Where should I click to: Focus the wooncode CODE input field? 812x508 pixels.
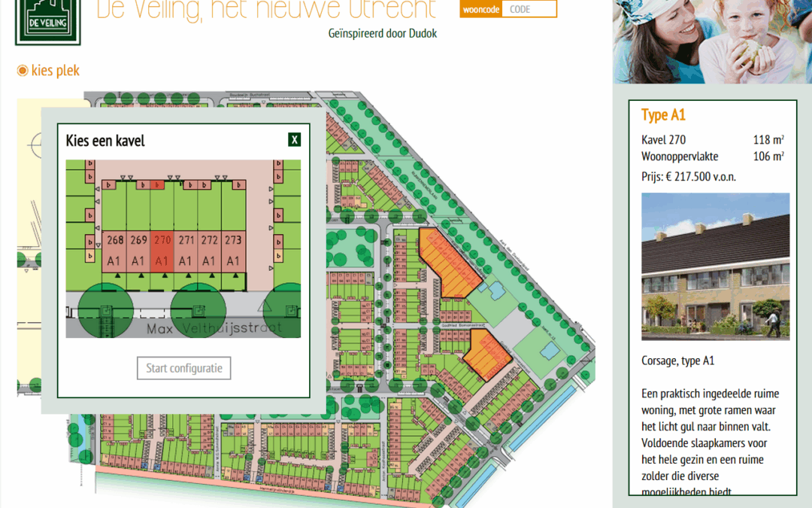529,9
